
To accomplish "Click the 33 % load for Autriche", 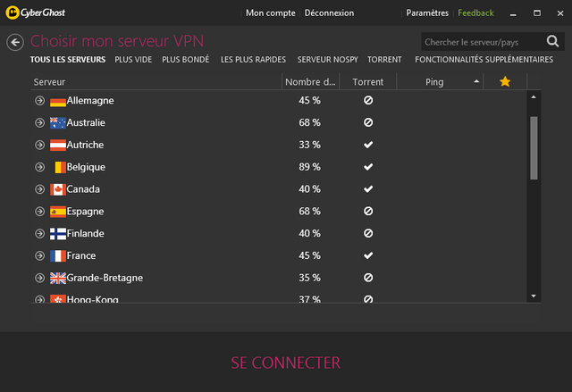I will (310, 145).
